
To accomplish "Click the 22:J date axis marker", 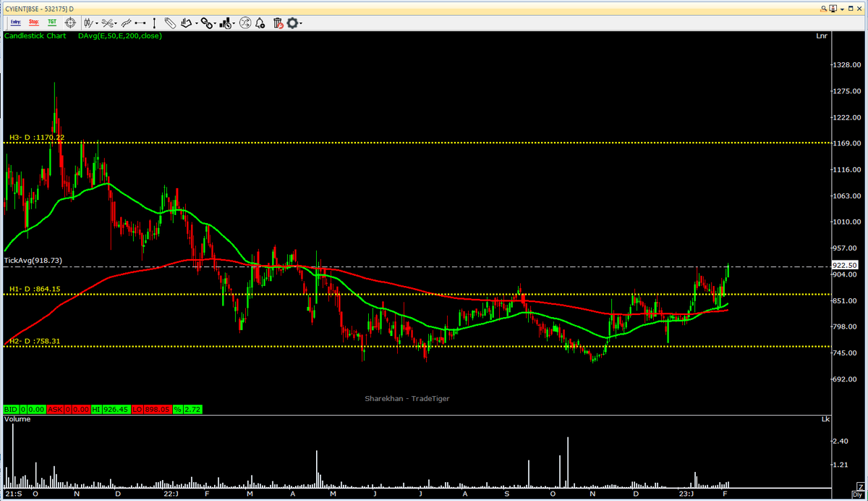I will point(171,493).
